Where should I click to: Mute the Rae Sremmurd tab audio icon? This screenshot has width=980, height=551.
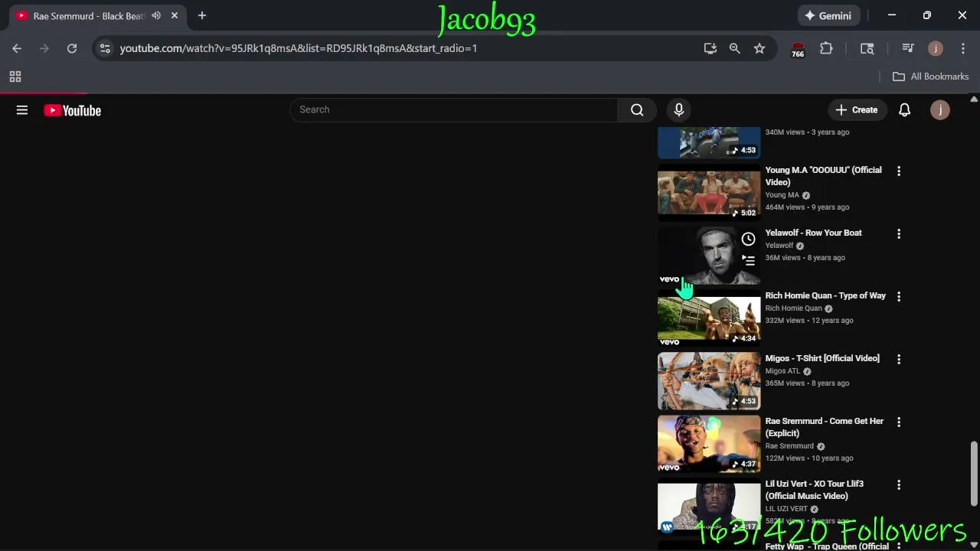[x=156, y=15]
